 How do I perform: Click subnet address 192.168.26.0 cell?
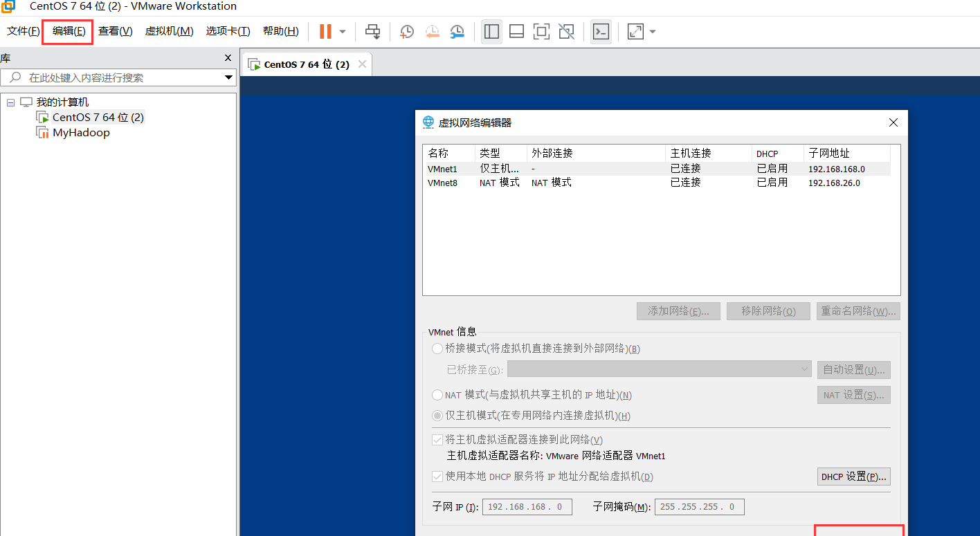834,183
